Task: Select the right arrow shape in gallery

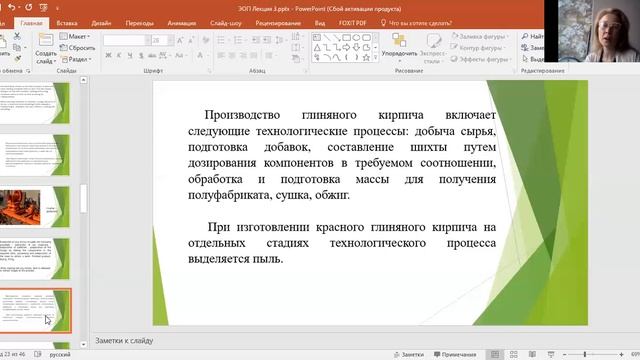Action: click(x=346, y=48)
